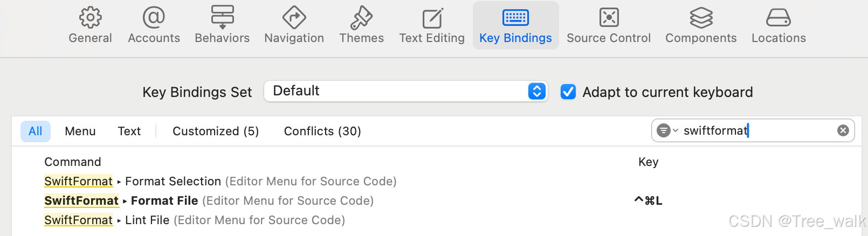
Task: Open the Themes paintbrush icon
Action: (x=361, y=17)
